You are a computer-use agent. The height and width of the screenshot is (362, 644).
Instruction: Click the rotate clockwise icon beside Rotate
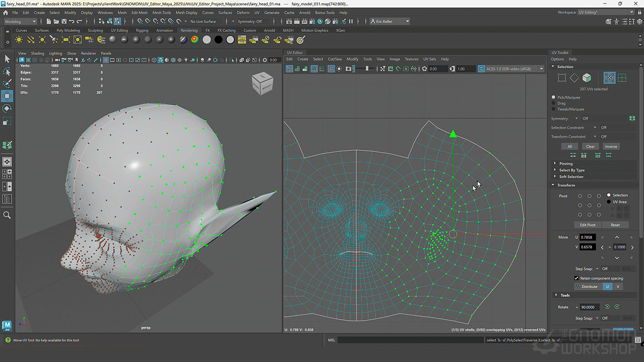[617, 307]
